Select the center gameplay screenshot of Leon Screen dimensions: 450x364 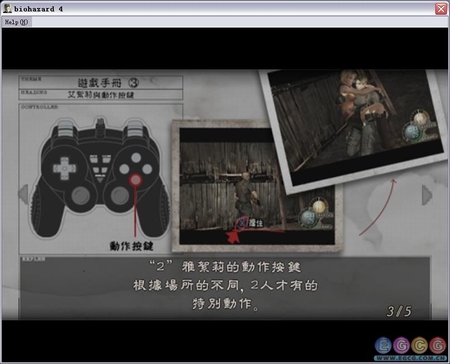257,187
